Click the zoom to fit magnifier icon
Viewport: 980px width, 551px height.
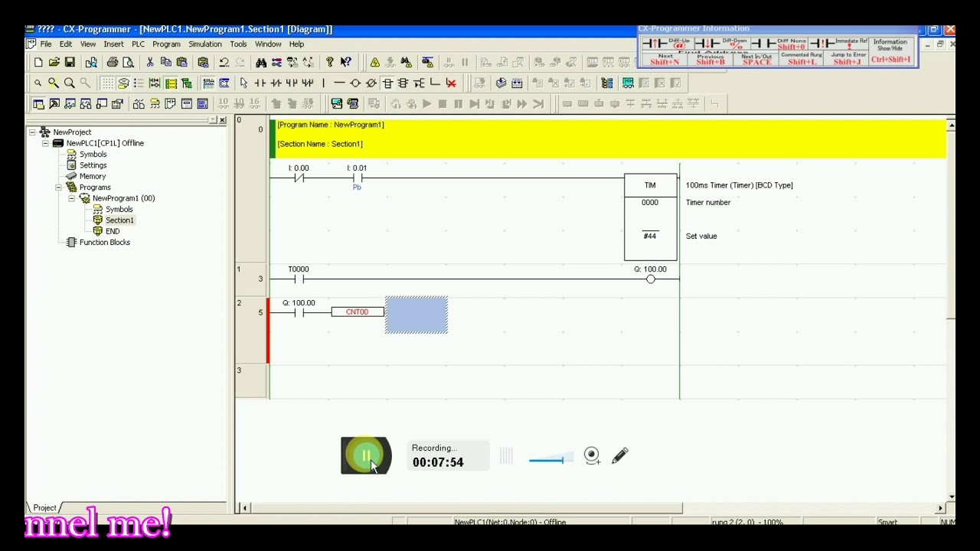54,83
